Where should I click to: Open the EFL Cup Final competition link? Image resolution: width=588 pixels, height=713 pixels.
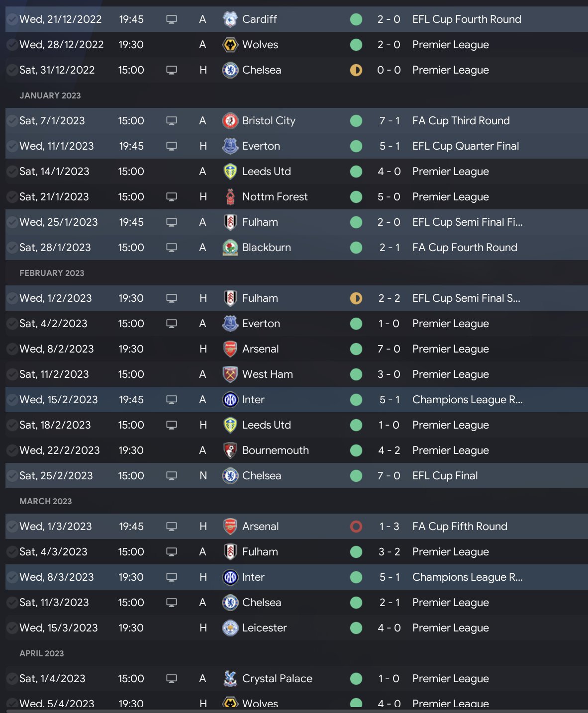(445, 476)
